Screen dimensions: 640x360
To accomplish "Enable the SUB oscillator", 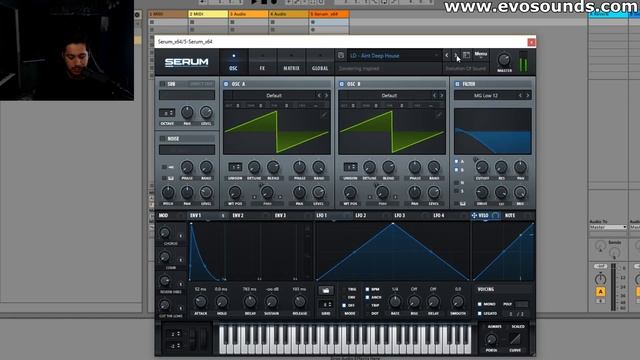I will (162, 84).
